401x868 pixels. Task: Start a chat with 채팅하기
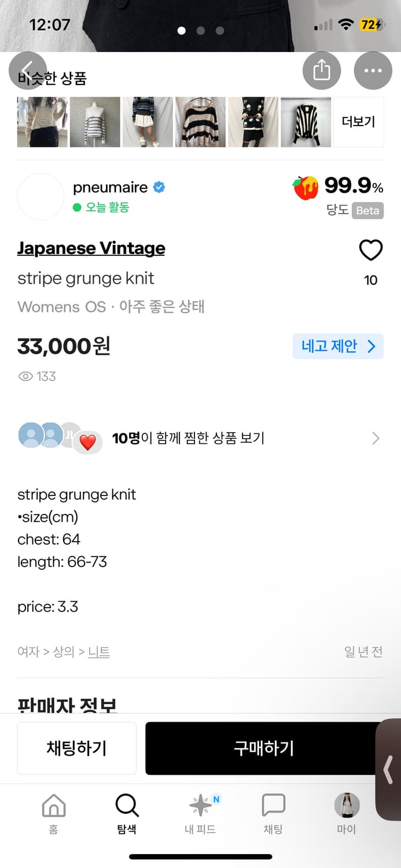pyautogui.click(x=76, y=748)
